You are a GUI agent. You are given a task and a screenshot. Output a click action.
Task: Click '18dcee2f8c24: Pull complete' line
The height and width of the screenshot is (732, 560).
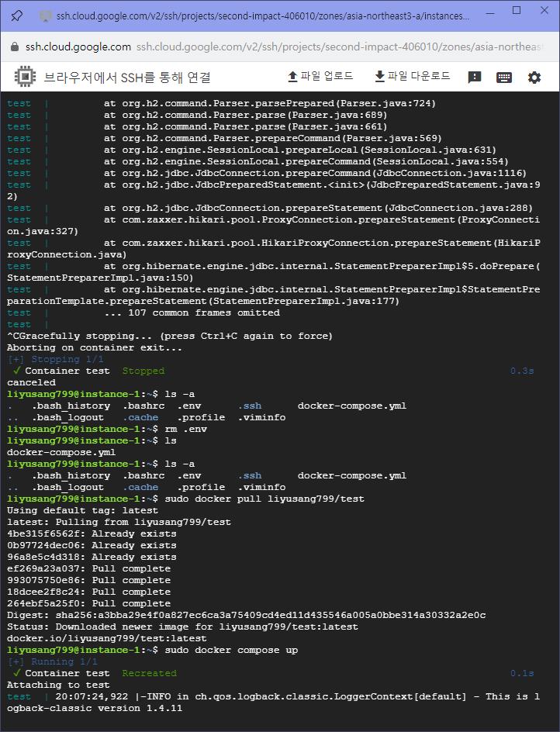click(88, 592)
